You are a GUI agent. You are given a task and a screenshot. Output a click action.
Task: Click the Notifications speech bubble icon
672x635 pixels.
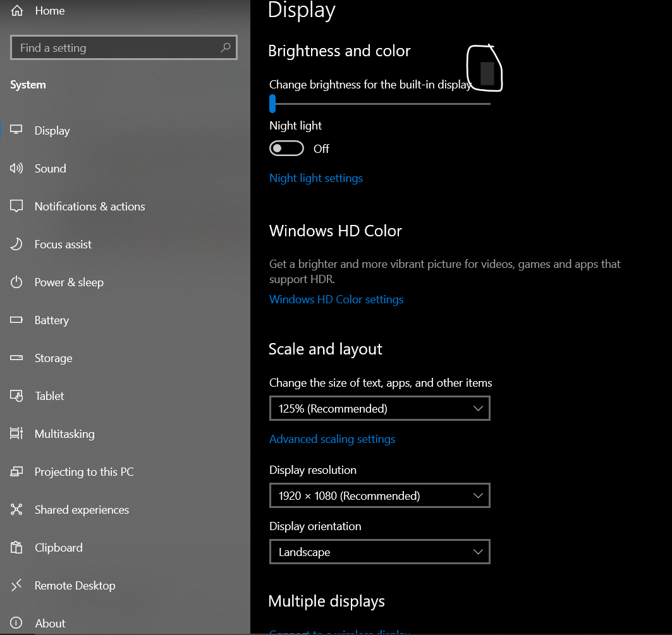(x=16, y=206)
